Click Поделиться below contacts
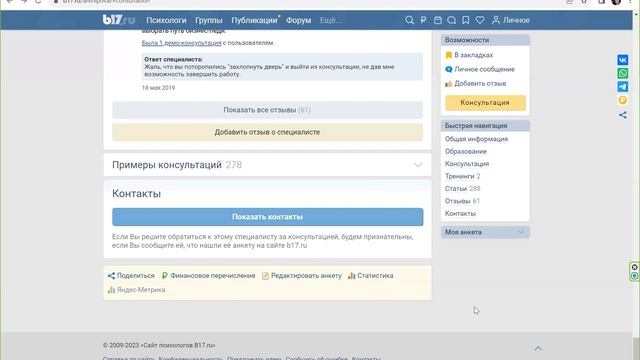The image size is (640, 360). pyautogui.click(x=131, y=276)
